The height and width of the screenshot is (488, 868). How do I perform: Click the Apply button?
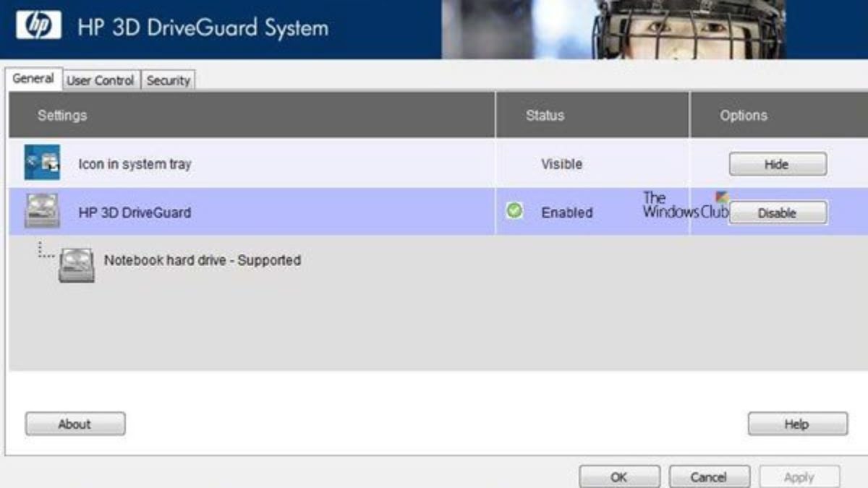[799, 477]
